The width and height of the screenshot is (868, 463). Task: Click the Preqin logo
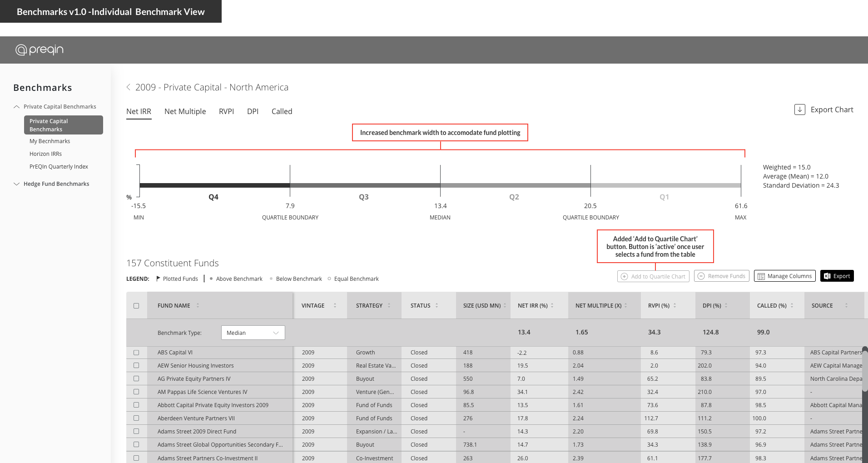(40, 50)
